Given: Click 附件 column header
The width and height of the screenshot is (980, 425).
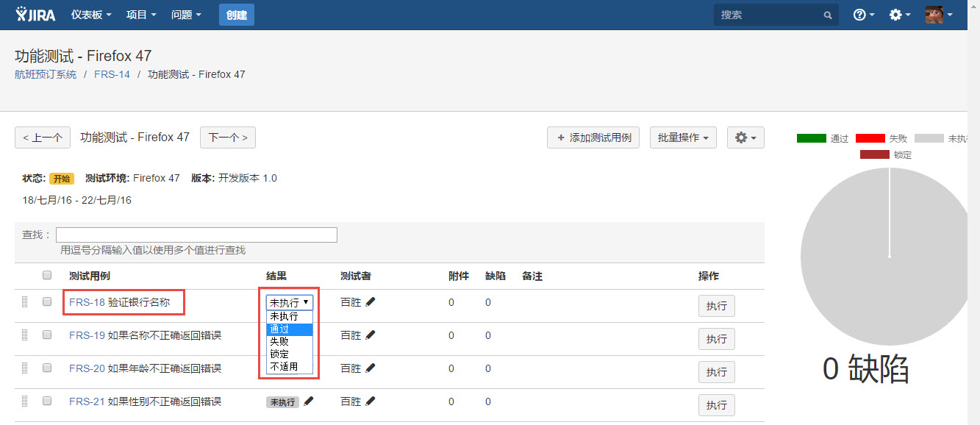Looking at the screenshot, I should tap(459, 276).
